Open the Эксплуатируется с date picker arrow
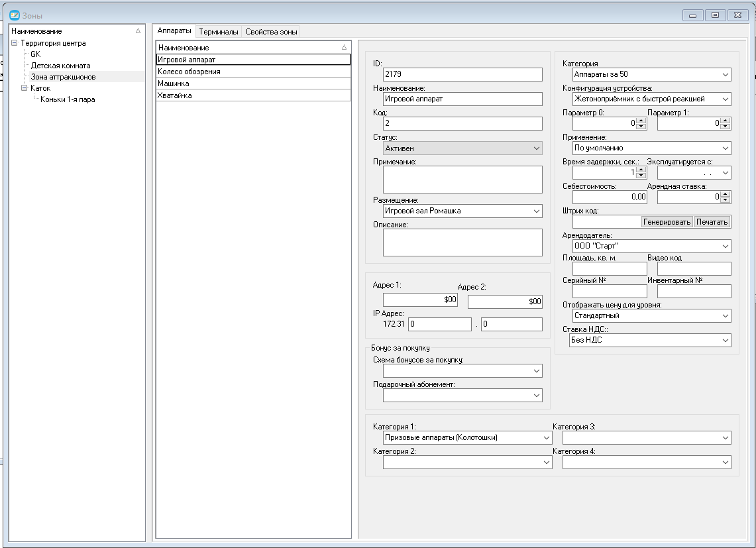Viewport: 756px width, 548px height. (725, 173)
